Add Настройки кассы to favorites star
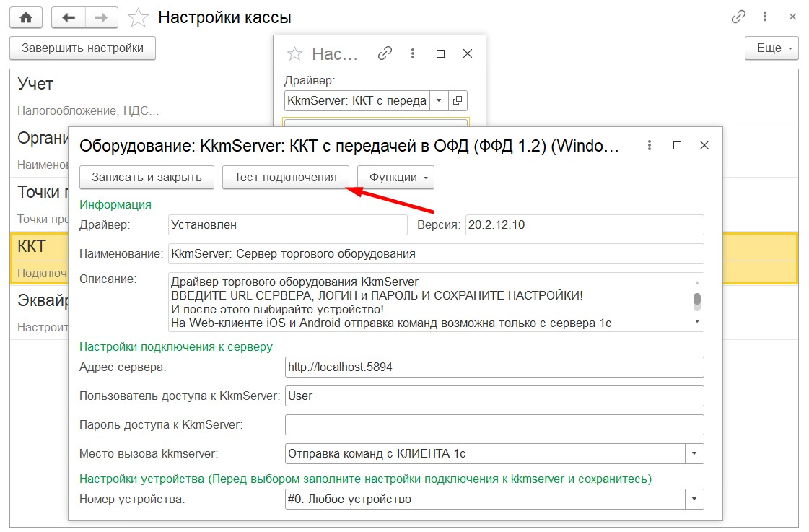The height and width of the screenshot is (532, 809). click(138, 17)
